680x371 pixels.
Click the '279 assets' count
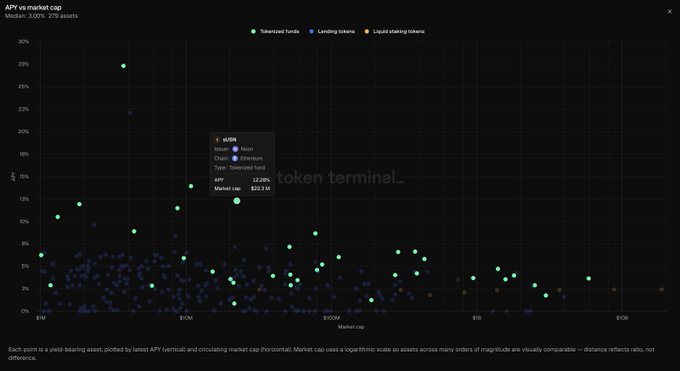(63, 16)
